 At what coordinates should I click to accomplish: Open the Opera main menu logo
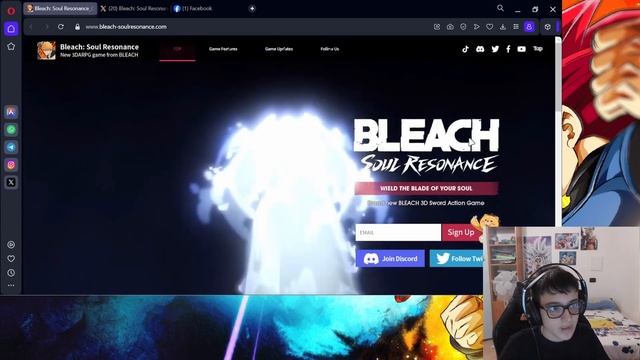click(11, 11)
